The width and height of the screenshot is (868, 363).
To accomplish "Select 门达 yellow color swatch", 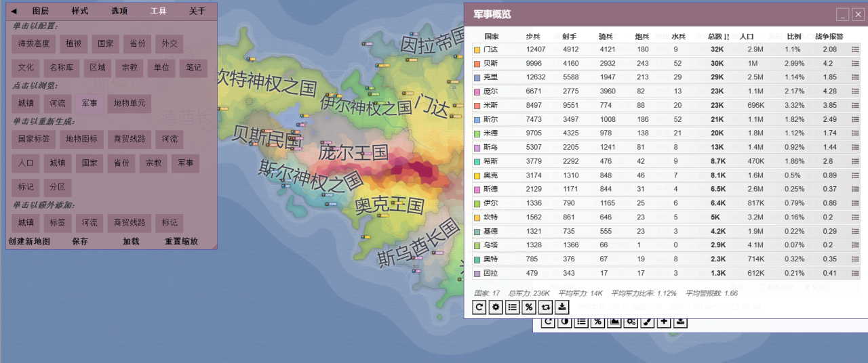I will tap(477, 49).
